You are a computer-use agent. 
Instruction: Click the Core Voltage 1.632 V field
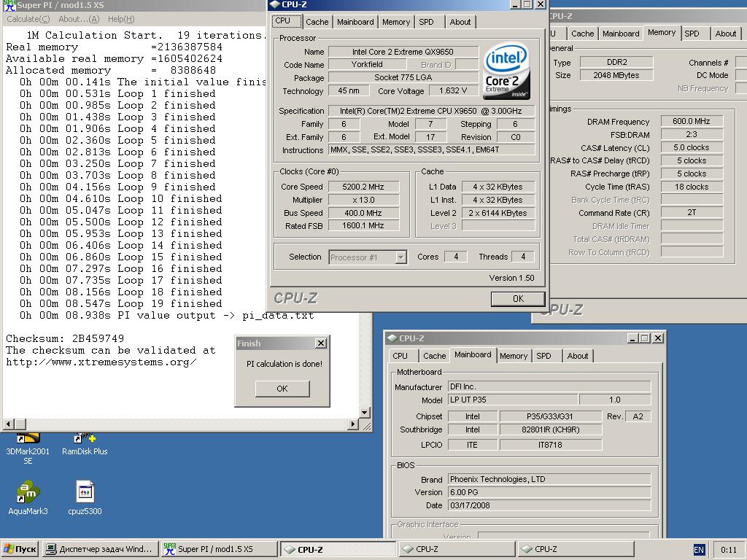pos(453,90)
